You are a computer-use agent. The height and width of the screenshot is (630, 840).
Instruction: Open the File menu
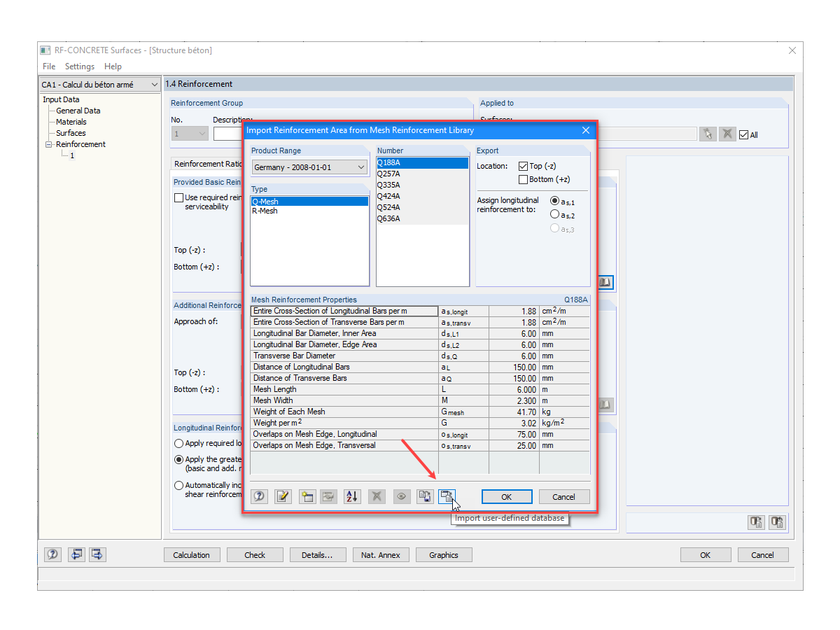[49, 66]
